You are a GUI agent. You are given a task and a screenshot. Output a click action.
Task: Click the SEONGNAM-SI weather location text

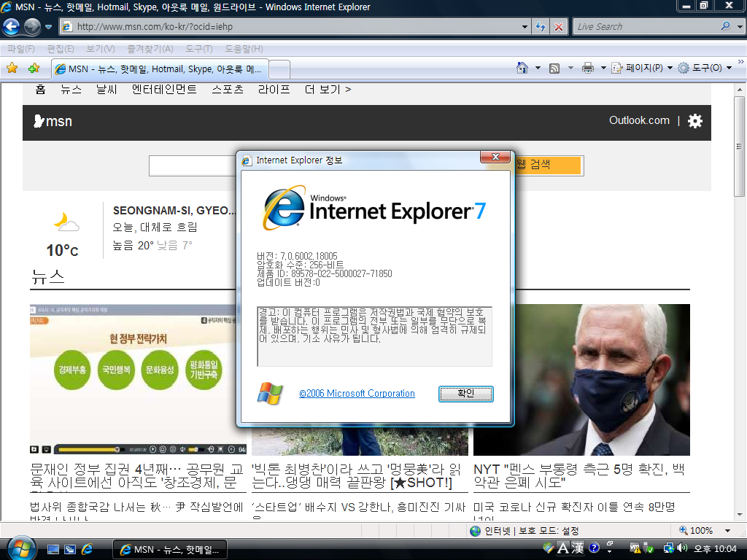[x=174, y=211]
